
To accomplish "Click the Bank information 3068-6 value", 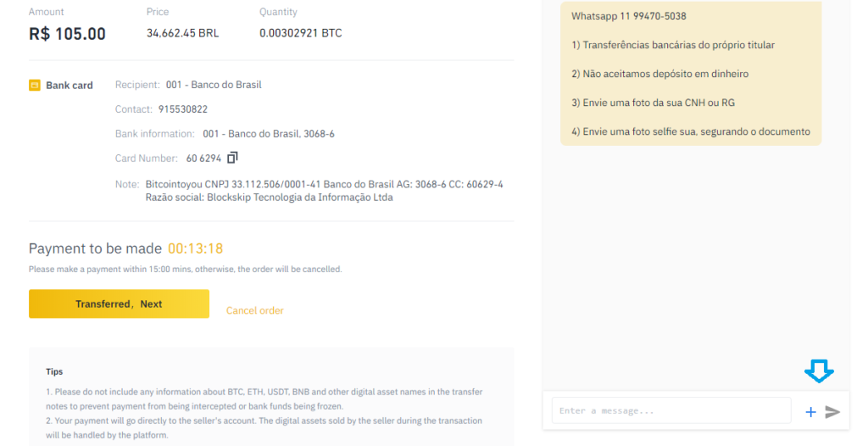I will click(269, 133).
